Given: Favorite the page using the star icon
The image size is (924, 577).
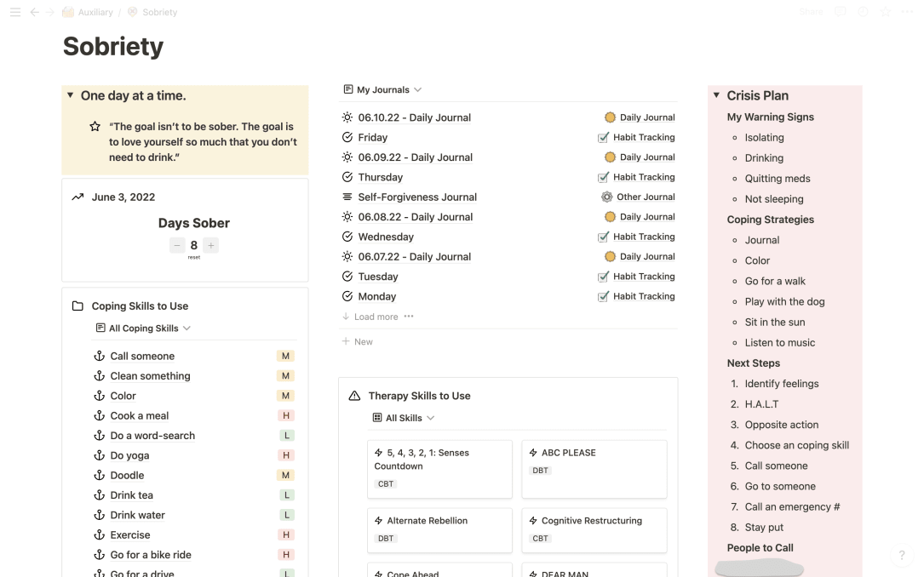Looking at the screenshot, I should pos(885,11).
